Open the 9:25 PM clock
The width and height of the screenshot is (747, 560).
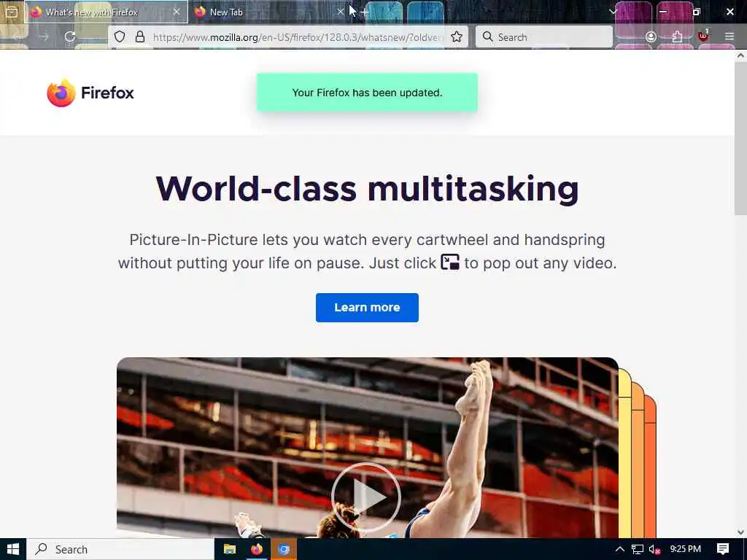tap(685, 549)
